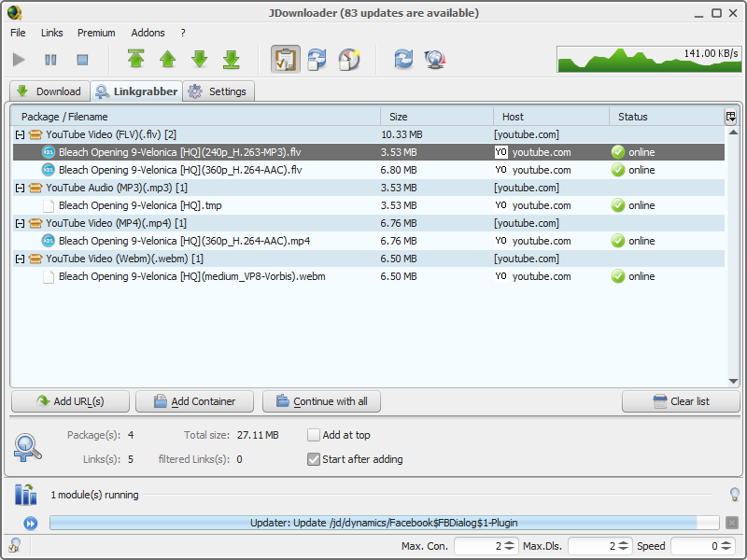Click the bottom-left status bar lightbulb icon

tap(15, 545)
